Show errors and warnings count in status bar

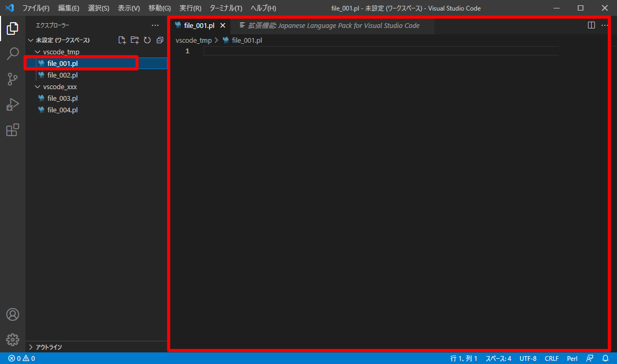(22, 358)
